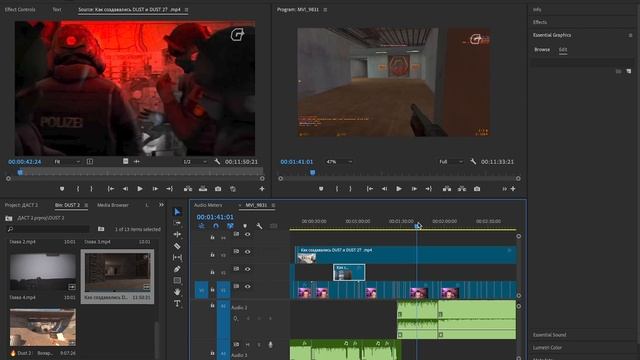This screenshot has width=640, height=360.
Task: Toggle sync lock on track V2
Action: [x=236, y=269]
